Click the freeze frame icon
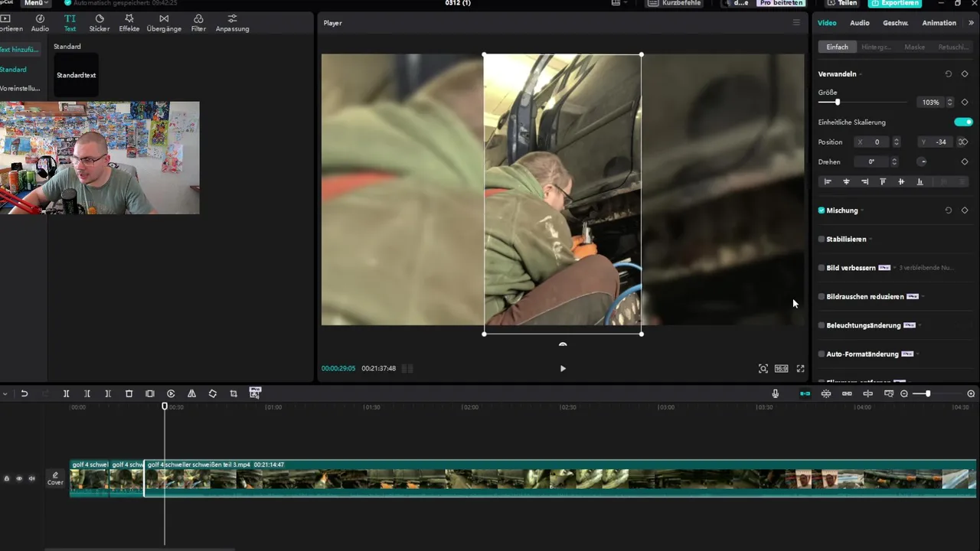This screenshot has height=551, width=980. click(150, 393)
